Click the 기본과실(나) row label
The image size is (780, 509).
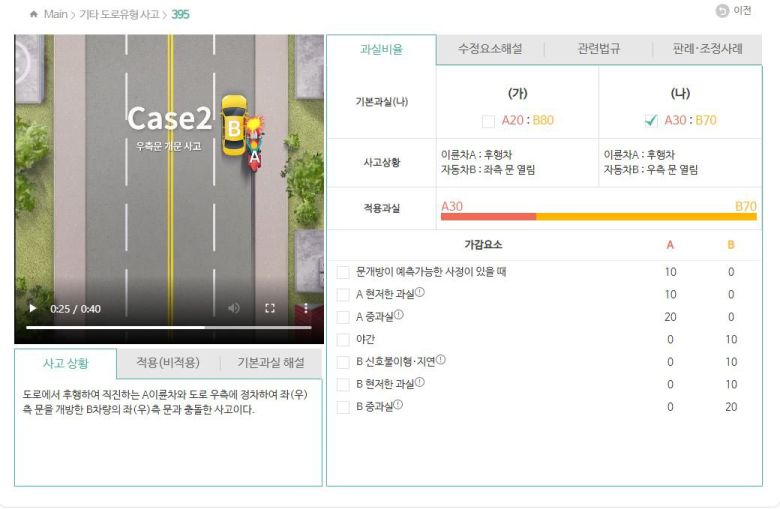[x=382, y=102]
